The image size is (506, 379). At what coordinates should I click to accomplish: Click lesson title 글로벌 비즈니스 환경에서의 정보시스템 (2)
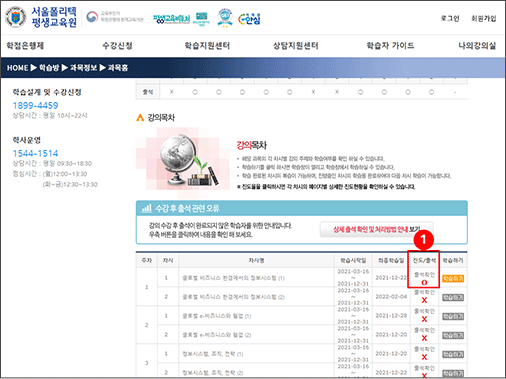pyautogui.click(x=233, y=297)
